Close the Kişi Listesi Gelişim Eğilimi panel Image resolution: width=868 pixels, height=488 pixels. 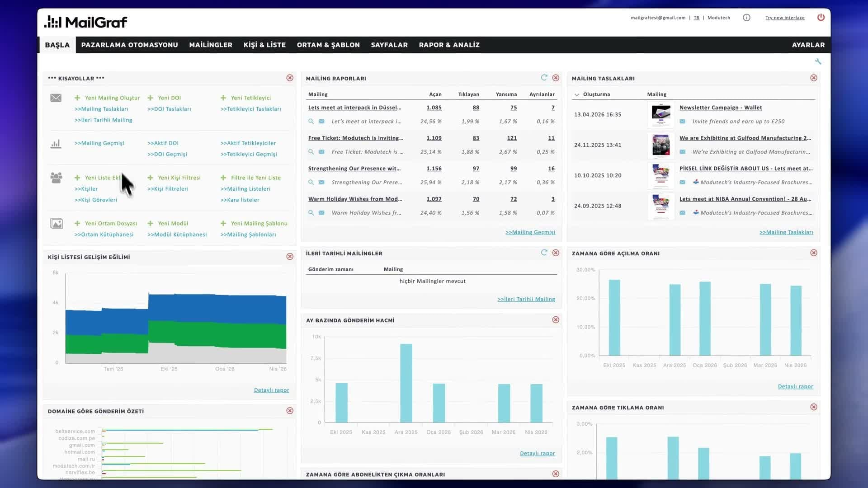coord(290,257)
